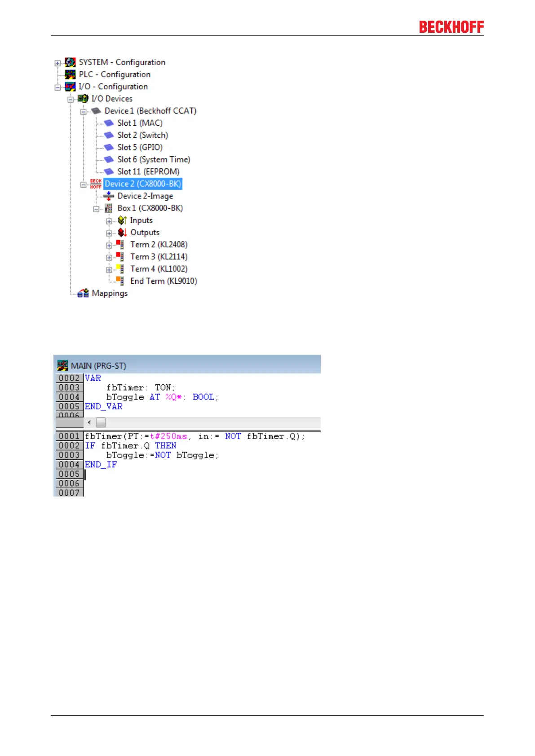Expand Term 2 (KL2408)
The height and width of the screenshot is (756, 535).
[x=109, y=245]
